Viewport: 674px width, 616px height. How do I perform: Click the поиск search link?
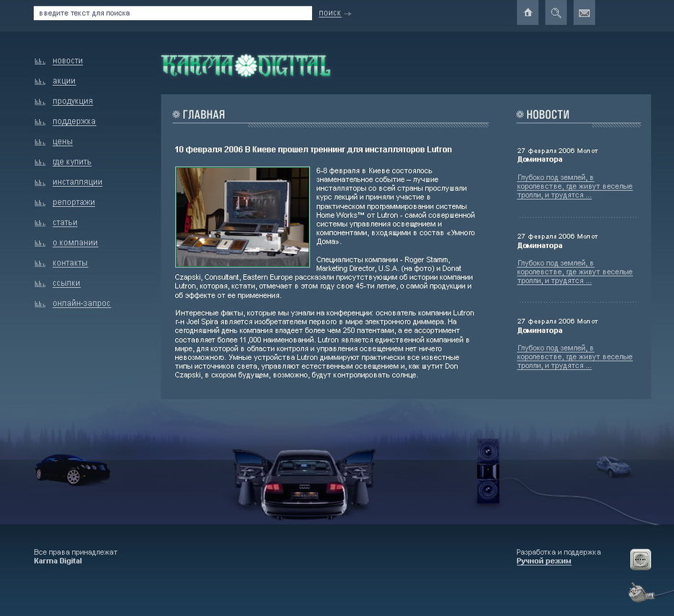[329, 13]
